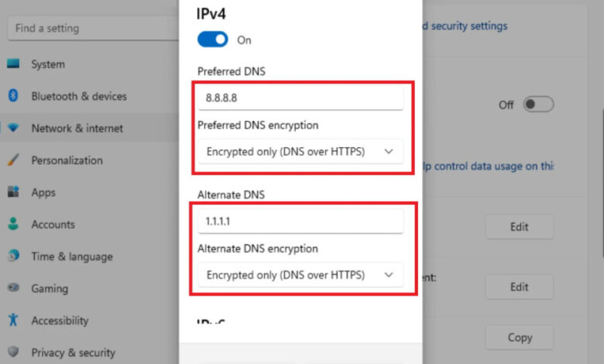Turn off the IPv4 toggle switch
Viewport: 604px width, 364px height.
(213, 39)
